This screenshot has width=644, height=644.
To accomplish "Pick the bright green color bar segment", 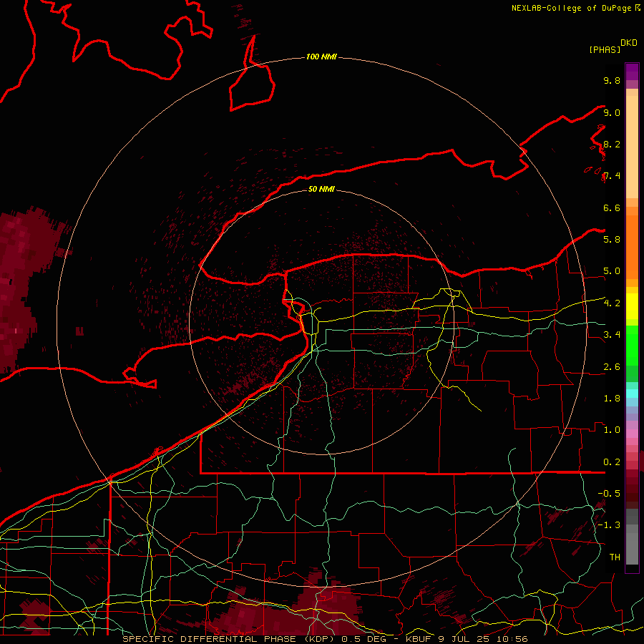I will coord(632,345).
